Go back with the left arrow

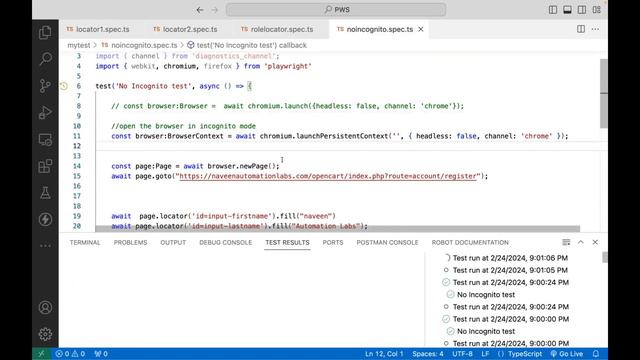point(200,10)
